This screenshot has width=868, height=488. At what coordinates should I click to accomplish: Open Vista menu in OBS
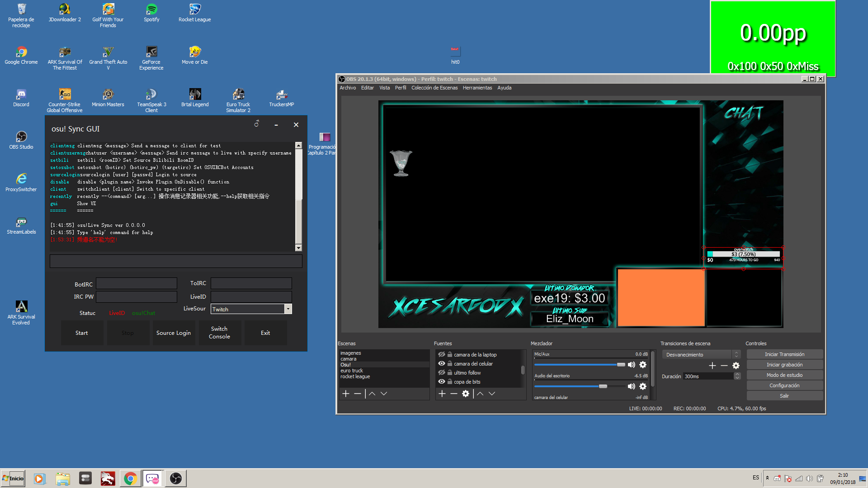pos(385,88)
